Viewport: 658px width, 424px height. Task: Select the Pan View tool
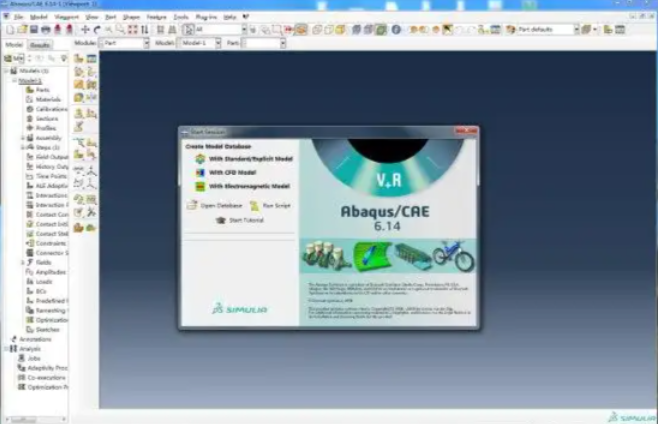[x=85, y=29]
